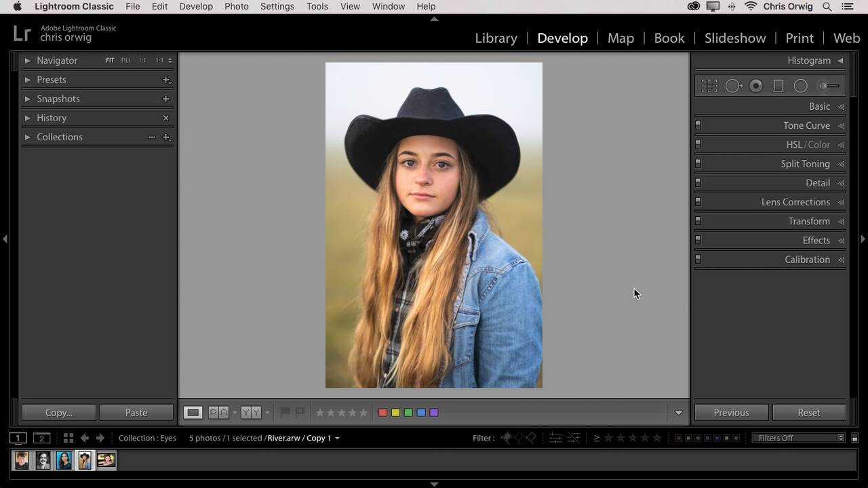Set Navigator zoom to FILL
Viewport: 868px width, 488px height.
(x=126, y=60)
